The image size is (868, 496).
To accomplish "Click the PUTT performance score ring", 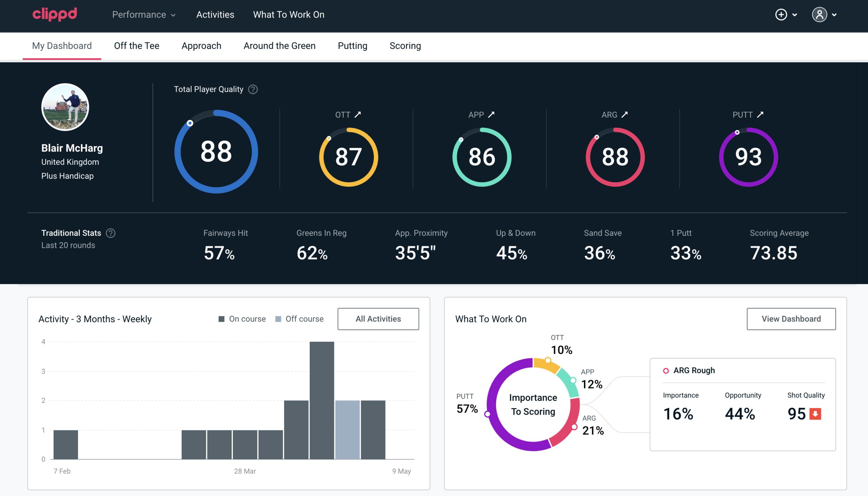I will pos(747,155).
